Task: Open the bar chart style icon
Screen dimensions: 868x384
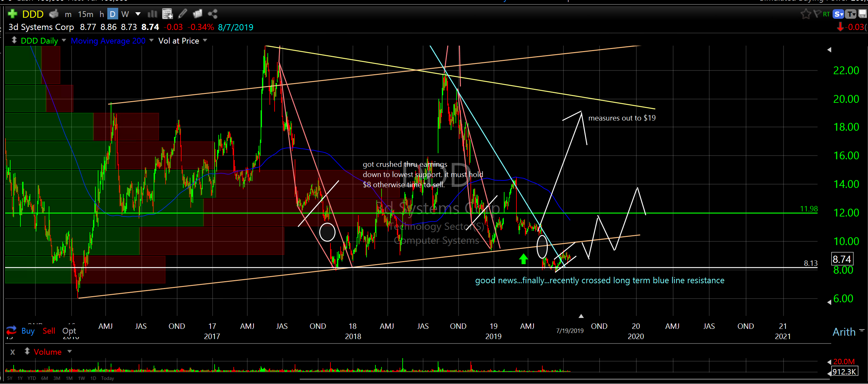Action: pos(152,14)
